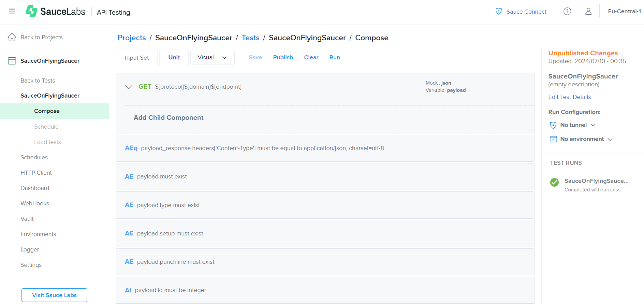The height and width of the screenshot is (304, 644).
Task: Click the Sauce Connect shield icon
Action: click(x=499, y=11)
